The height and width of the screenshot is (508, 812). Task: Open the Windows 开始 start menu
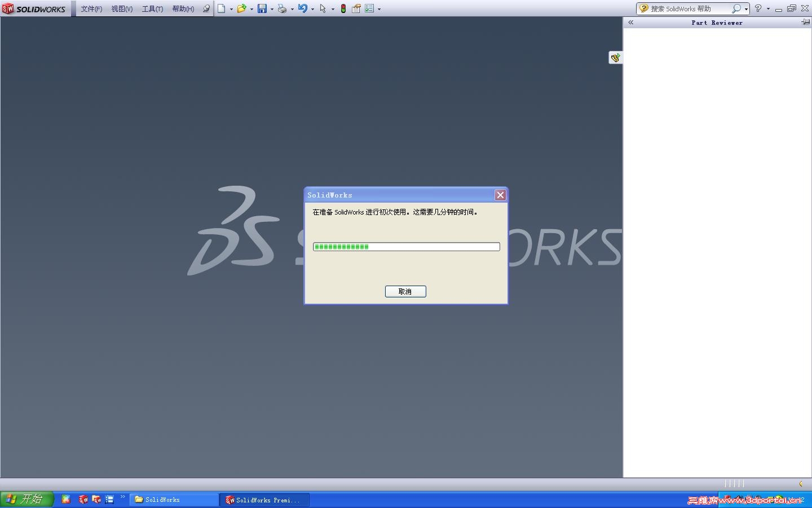[x=27, y=500]
